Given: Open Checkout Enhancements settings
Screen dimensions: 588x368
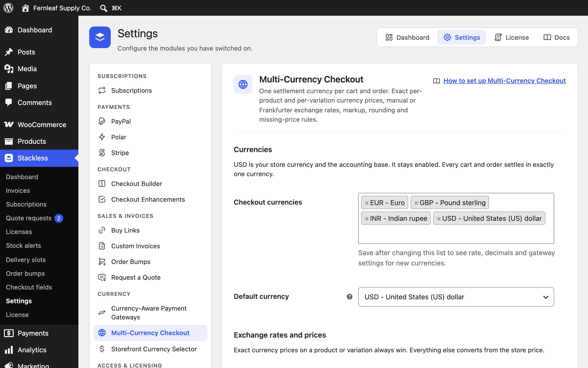Looking at the screenshot, I should click(x=150, y=199).
